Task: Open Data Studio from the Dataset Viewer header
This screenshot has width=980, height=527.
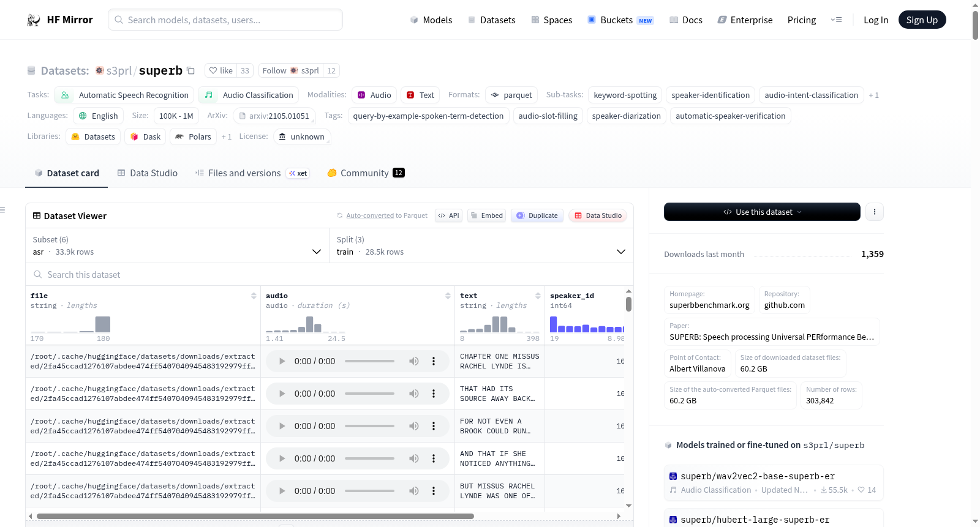Action: 598,215
